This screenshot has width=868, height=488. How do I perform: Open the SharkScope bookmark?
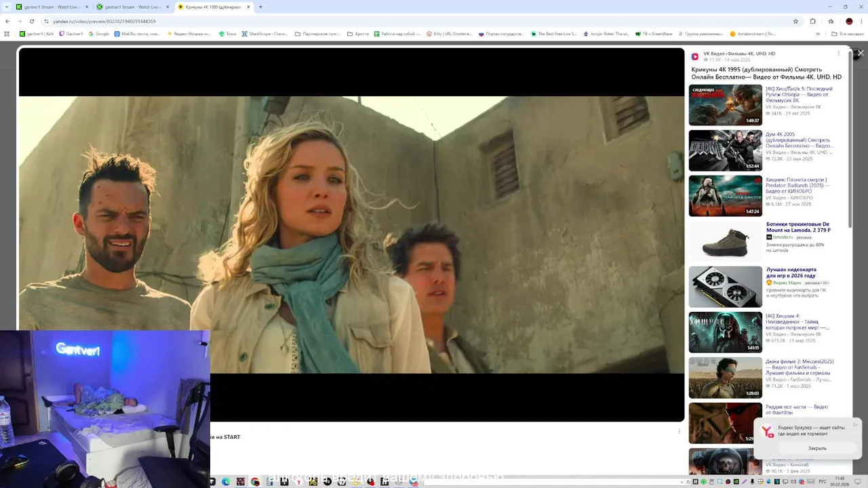pyautogui.click(x=265, y=33)
